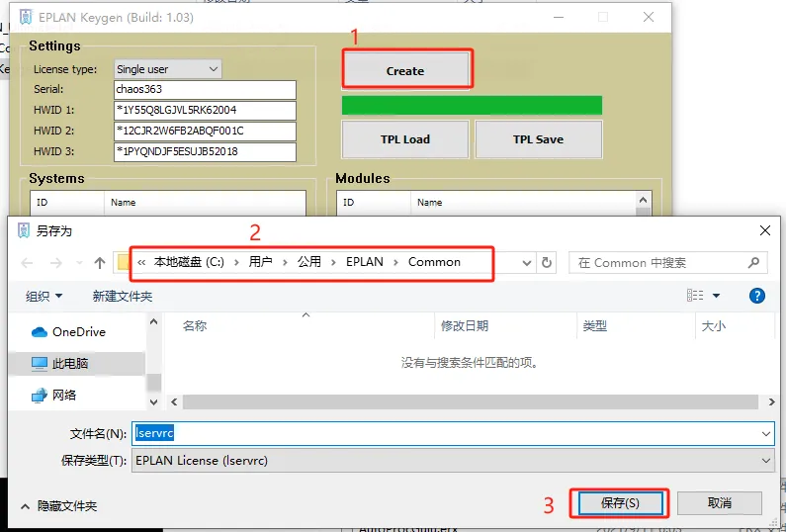Click the save dialog forward arrow
Screen dimensions: 786x532
(56, 263)
